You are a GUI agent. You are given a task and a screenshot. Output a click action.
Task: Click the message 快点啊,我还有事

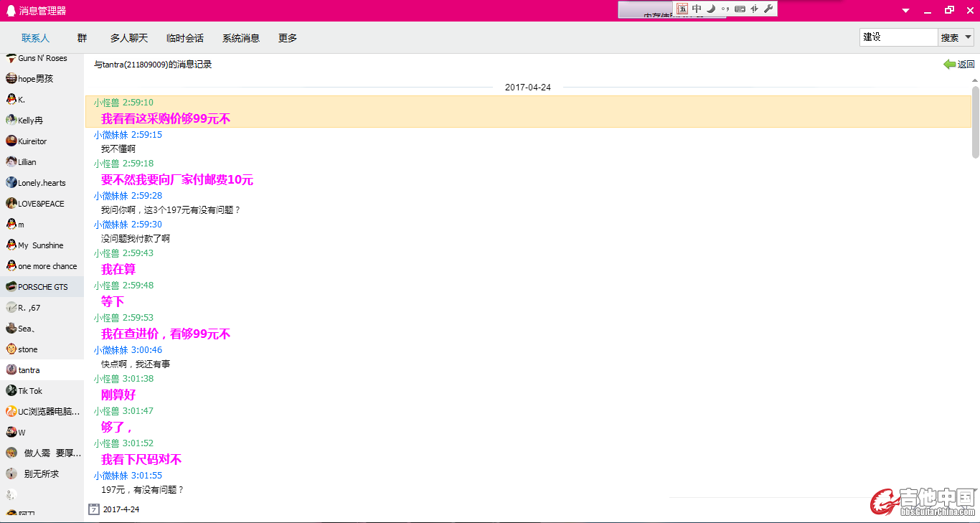pos(136,364)
